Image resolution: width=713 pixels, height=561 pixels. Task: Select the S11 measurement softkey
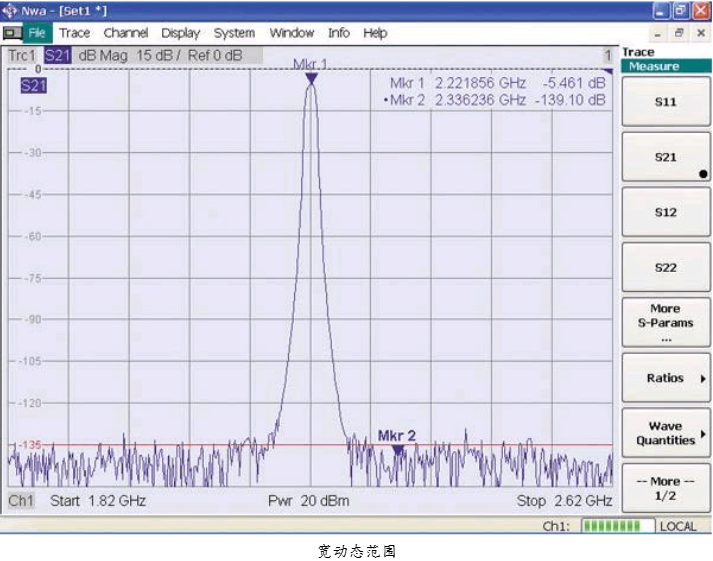[x=665, y=102]
